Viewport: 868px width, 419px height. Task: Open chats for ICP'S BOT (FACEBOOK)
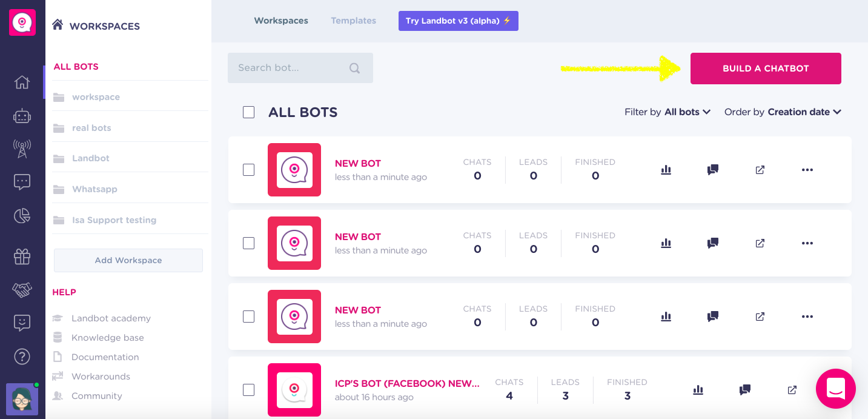[745, 390]
